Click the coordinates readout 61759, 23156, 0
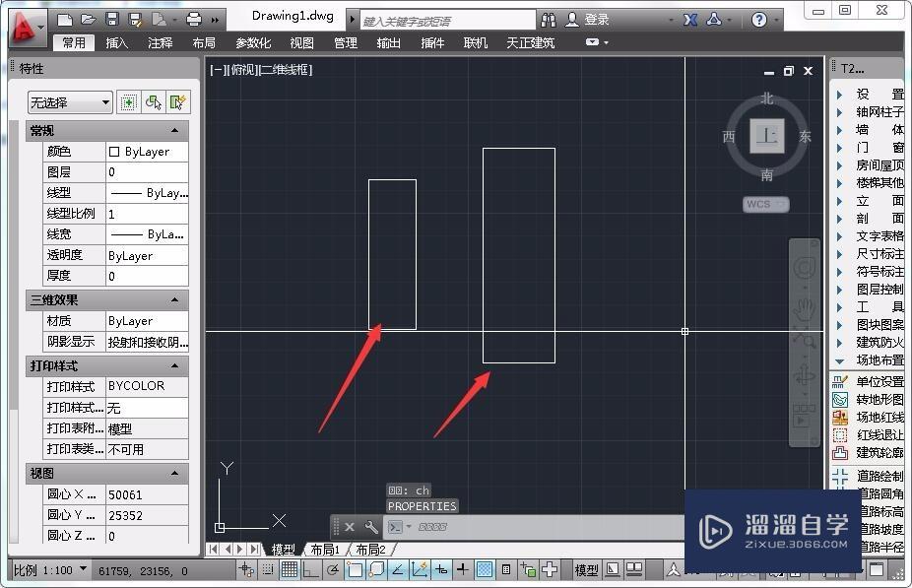 click(143, 571)
